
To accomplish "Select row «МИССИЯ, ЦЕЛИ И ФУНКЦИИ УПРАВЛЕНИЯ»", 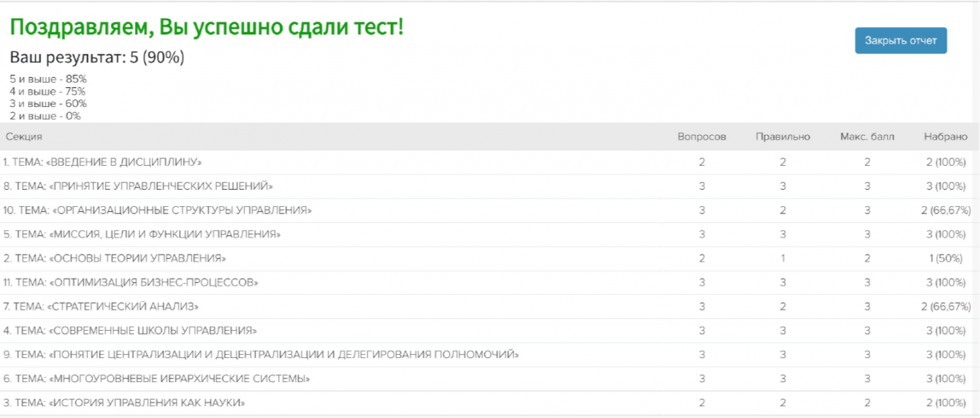I will (x=490, y=235).
